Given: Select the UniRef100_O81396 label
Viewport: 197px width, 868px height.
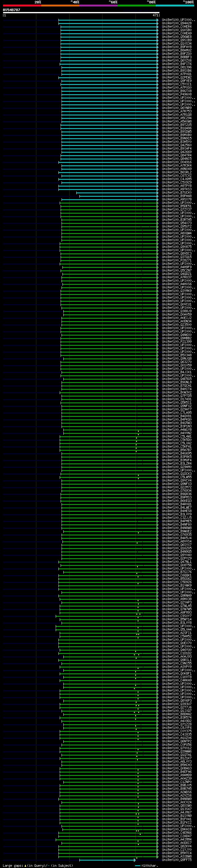Looking at the screenshot, I should 177,67.
